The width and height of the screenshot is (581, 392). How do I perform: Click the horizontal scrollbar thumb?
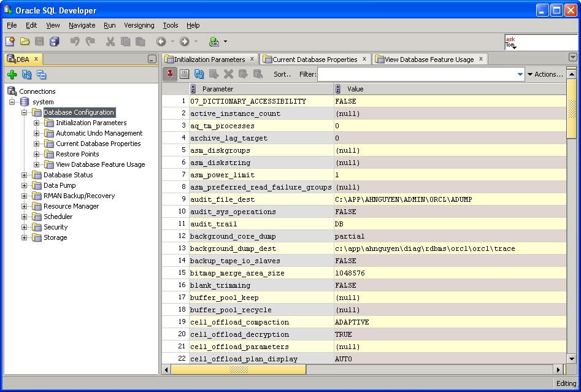point(239,370)
